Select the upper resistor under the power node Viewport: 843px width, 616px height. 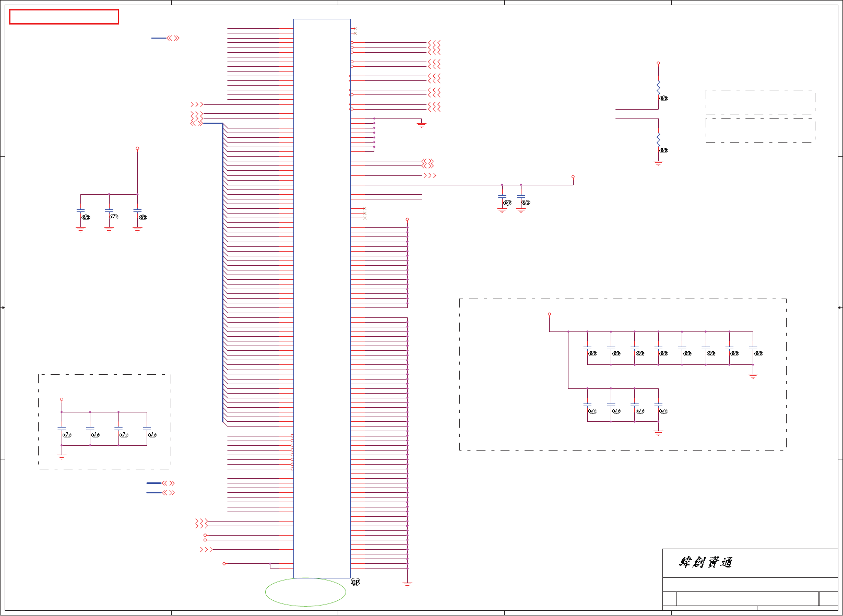(658, 88)
